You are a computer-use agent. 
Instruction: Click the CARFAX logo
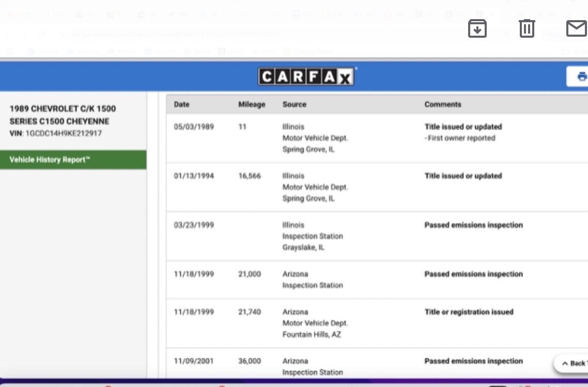(x=307, y=77)
